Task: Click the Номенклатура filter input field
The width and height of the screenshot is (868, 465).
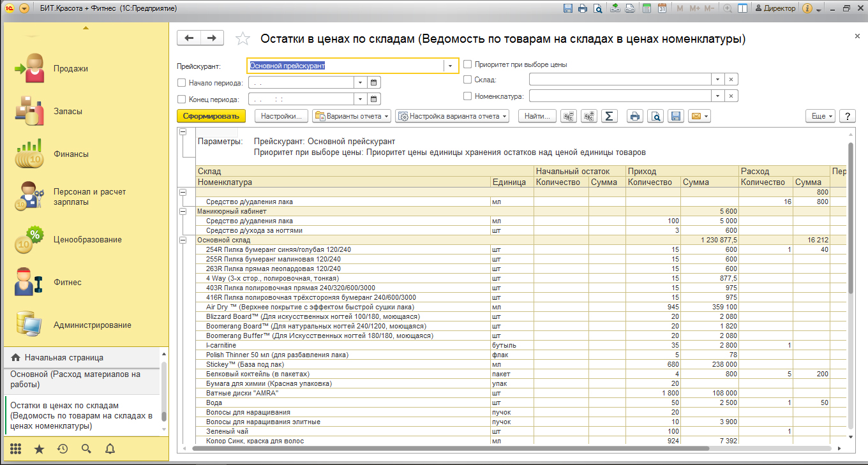Action: coord(620,96)
